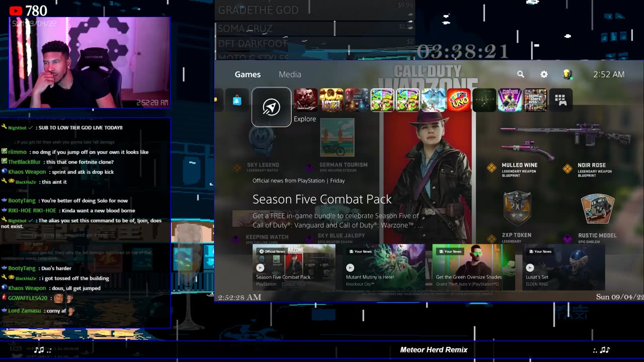Select the Explore rocket tile
This screenshot has width=644, height=362.
click(271, 107)
